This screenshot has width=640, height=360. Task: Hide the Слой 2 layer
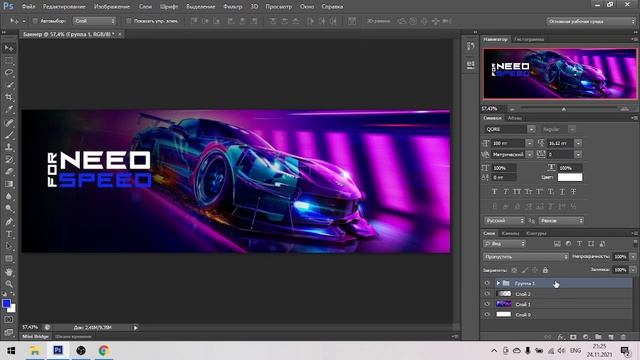click(487, 294)
